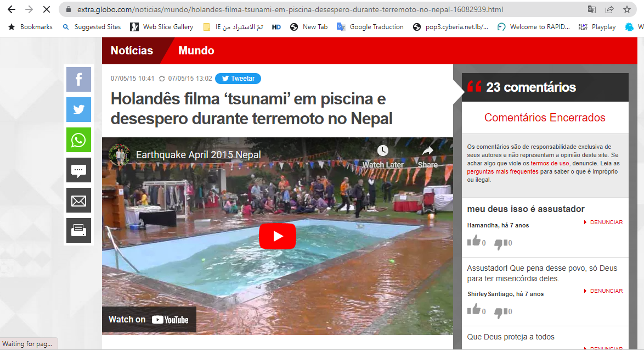644x351 pixels.
Task: Stop page loading in browser toolbar
Action: [x=47, y=9]
